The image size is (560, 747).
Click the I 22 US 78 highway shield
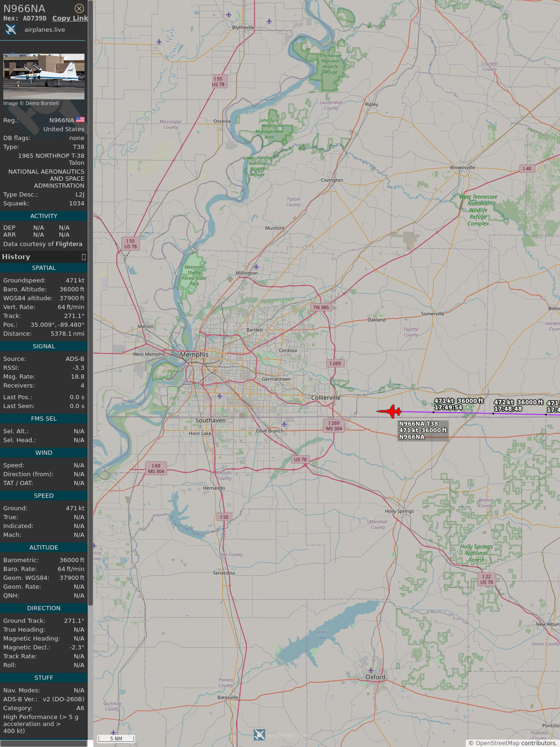(487, 579)
